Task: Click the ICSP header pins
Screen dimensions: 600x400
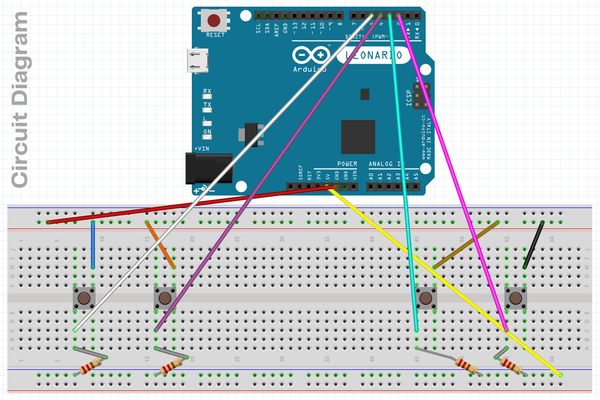Action: tap(421, 95)
